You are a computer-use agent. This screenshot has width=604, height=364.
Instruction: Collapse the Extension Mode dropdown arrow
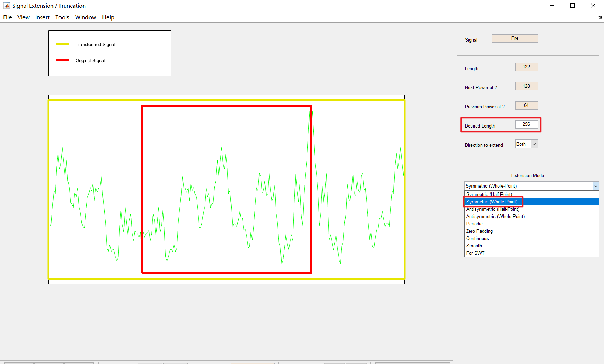[x=596, y=186]
